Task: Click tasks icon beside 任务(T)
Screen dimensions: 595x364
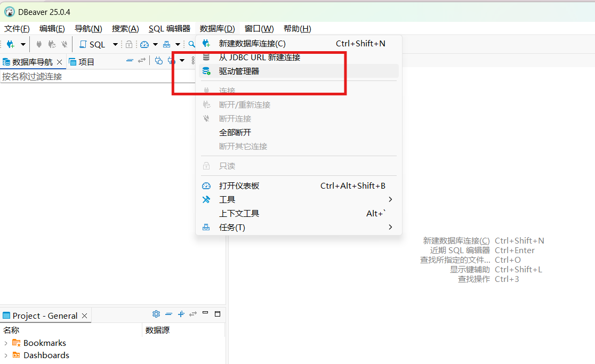Action: [x=206, y=227]
